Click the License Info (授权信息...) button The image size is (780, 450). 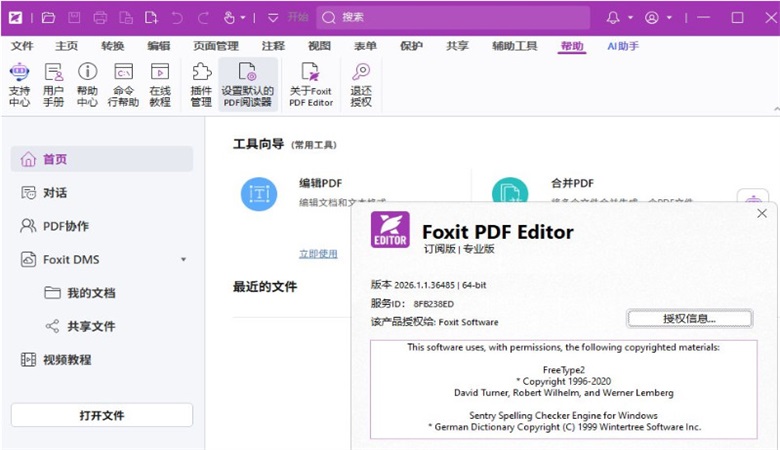[689, 319]
